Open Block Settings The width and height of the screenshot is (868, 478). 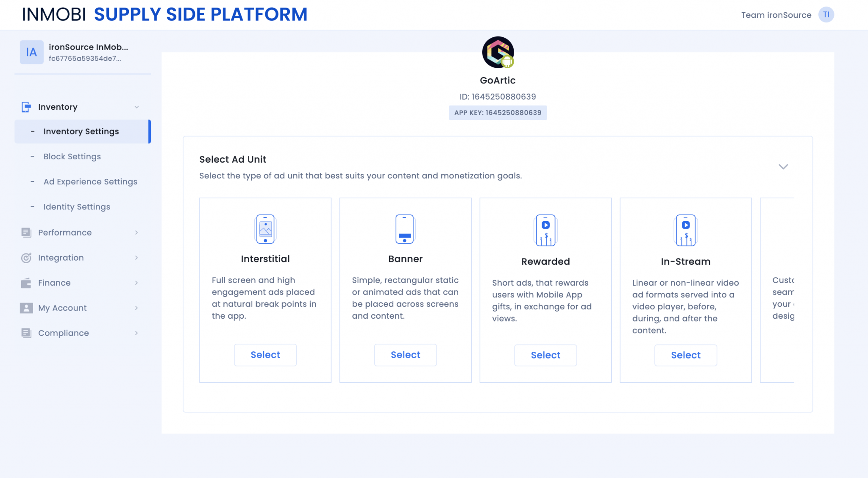click(x=72, y=156)
